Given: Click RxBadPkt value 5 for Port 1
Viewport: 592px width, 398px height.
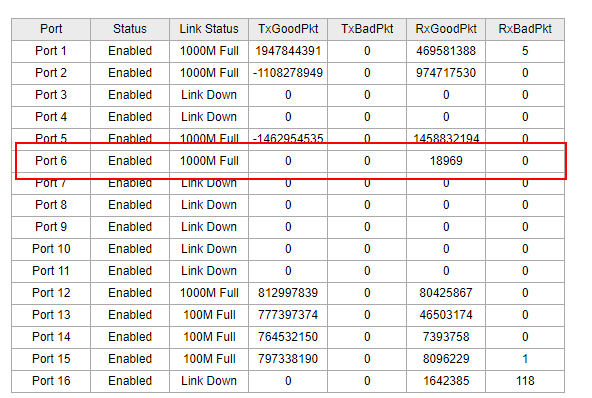Looking at the screenshot, I should [525, 51].
